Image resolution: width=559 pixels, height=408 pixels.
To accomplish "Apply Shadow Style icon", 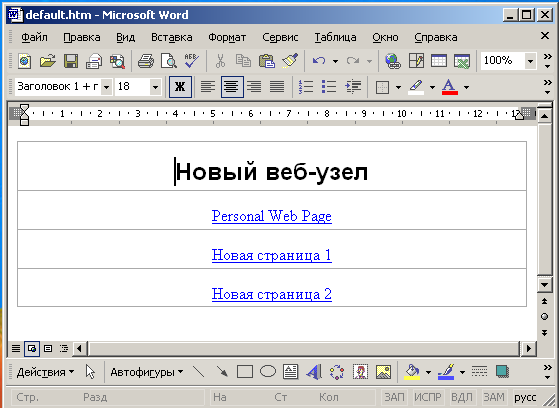I will 502,372.
